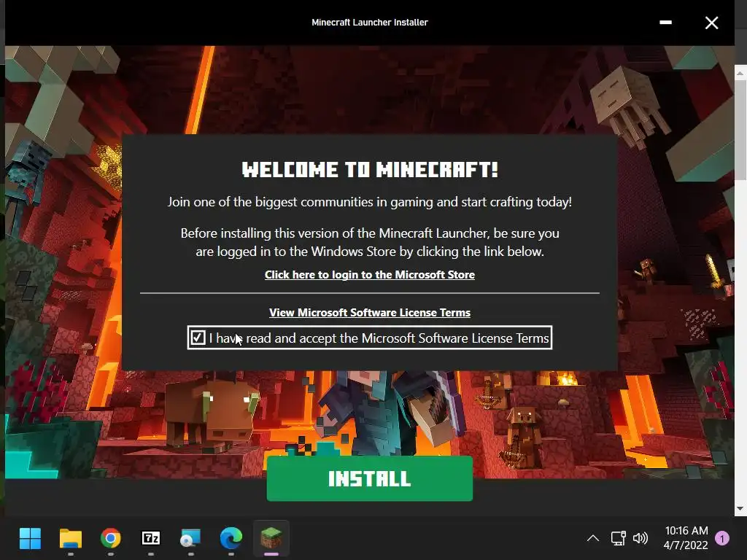The width and height of the screenshot is (747, 560).
Task: Click the vertical scrollbar thumb on right
Action: 741,130
